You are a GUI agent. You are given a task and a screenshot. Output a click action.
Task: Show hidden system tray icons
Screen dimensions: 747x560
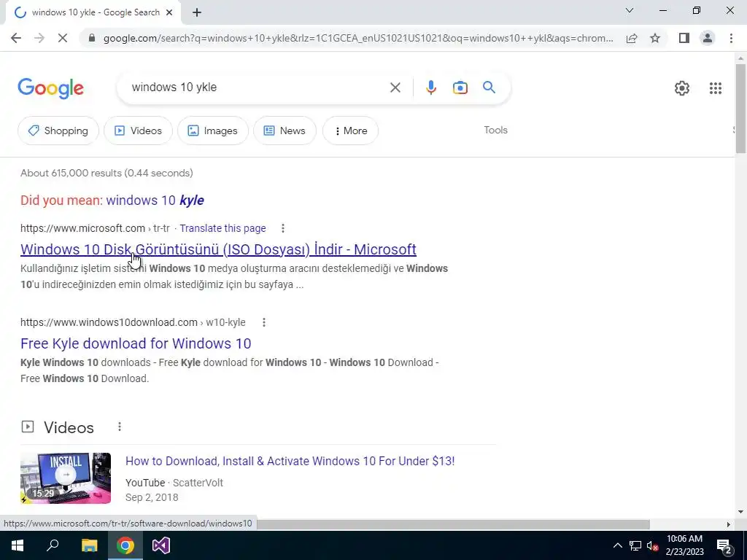(617, 545)
